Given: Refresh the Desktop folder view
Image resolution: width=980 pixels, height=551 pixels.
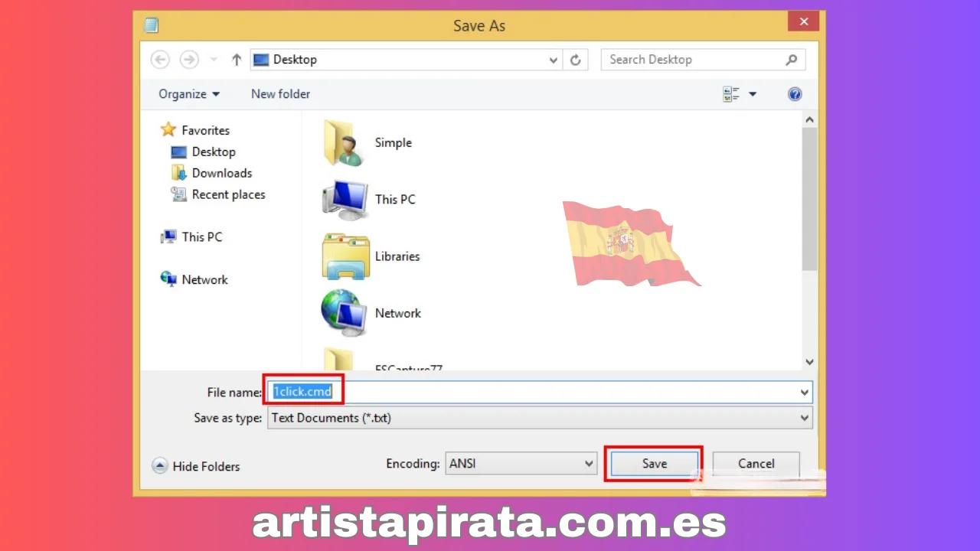Looking at the screenshot, I should click(x=576, y=60).
